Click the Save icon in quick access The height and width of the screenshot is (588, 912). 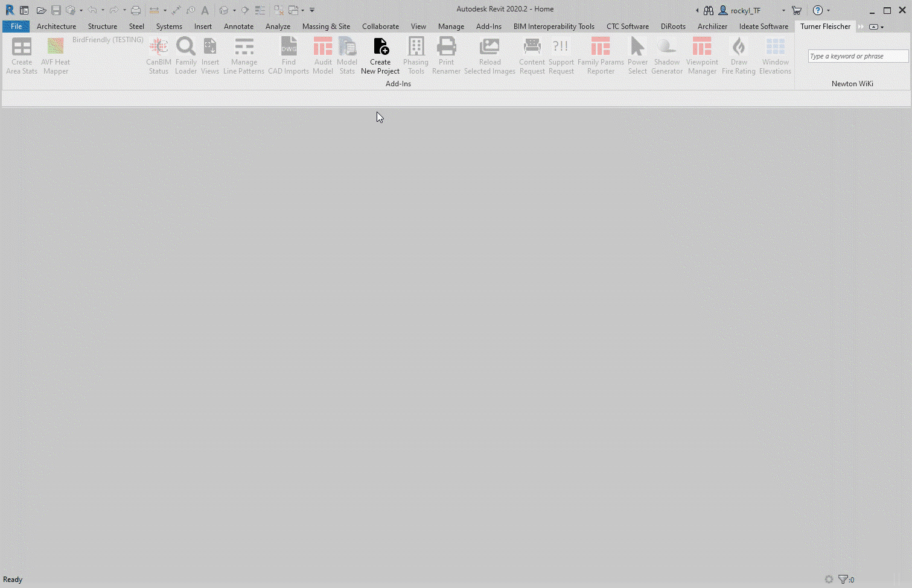click(x=56, y=10)
